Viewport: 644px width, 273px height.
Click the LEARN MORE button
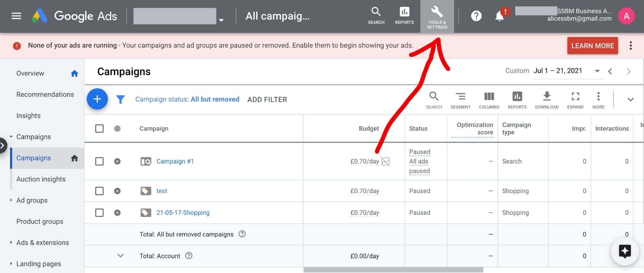(592, 46)
